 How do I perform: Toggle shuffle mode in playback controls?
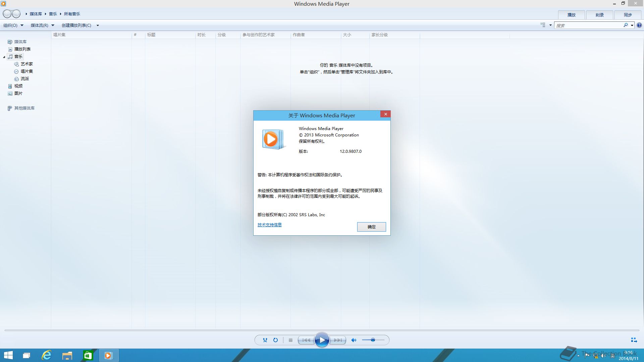click(265, 340)
